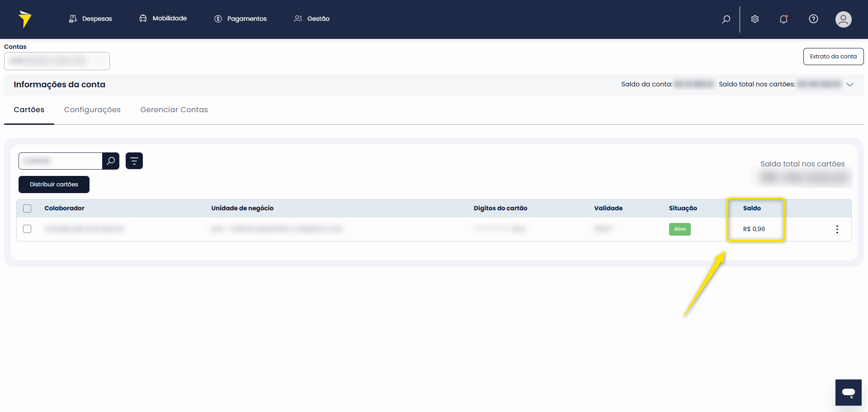Check the first card row checkbox

pos(27,229)
